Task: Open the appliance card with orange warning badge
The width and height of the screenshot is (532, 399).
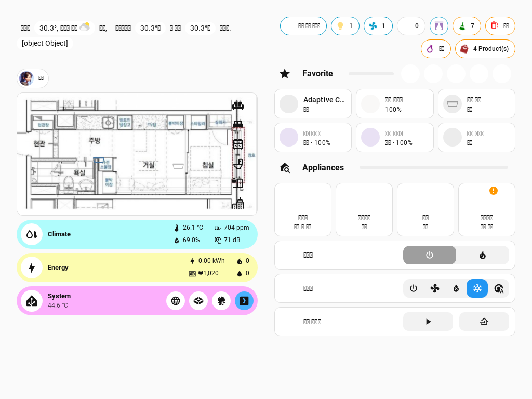Action: 486,210
